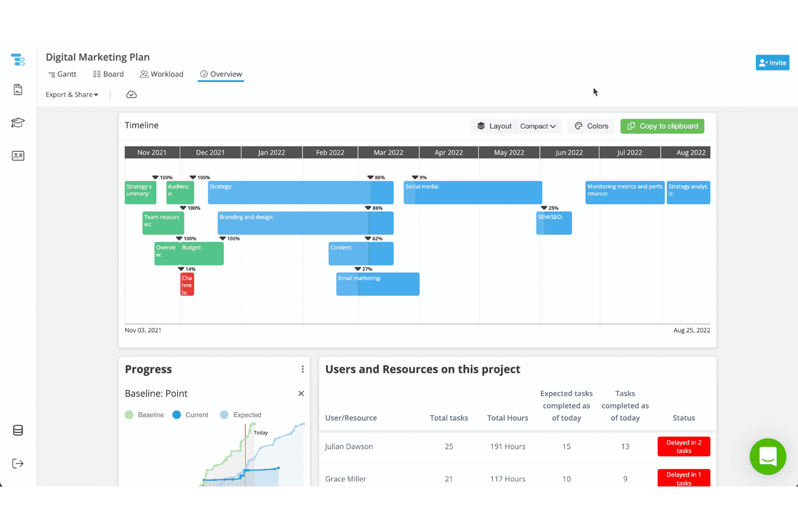The width and height of the screenshot is (798, 532).
Task: Select the Team resources task bar
Action: (163, 223)
